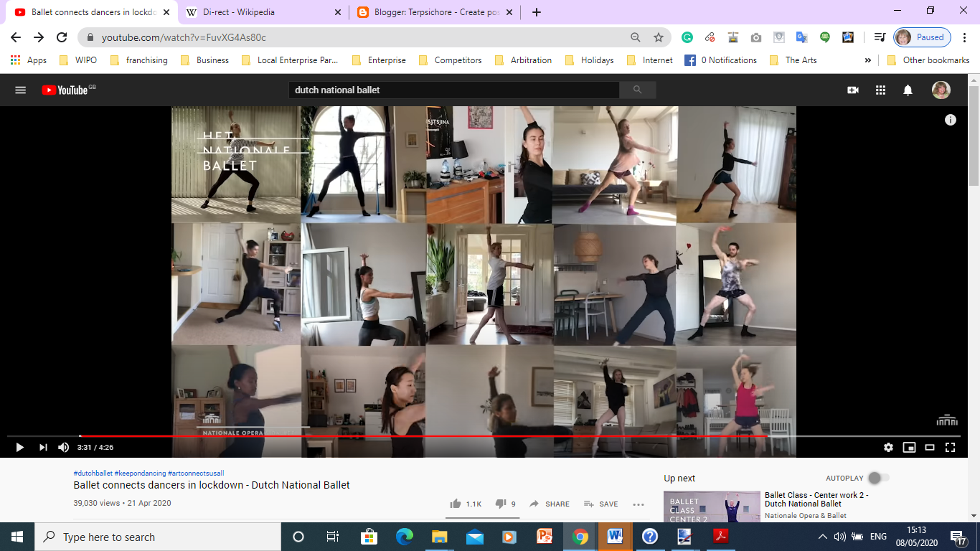Click the SAVE to playlist button
The width and height of the screenshot is (980, 551).
[600, 504]
